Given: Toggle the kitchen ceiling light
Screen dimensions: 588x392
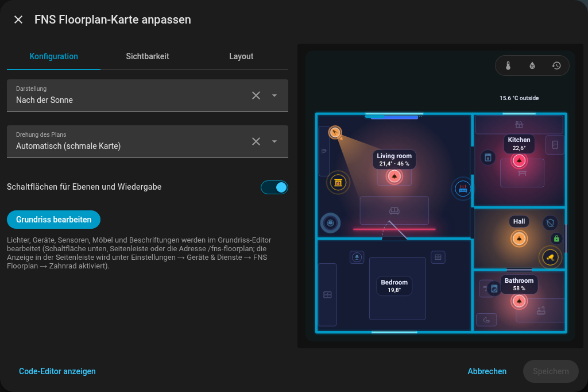Looking at the screenshot, I should (519, 161).
